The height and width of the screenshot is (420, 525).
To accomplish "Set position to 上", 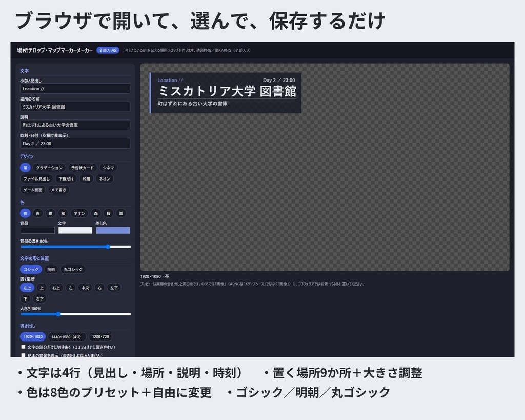I will coord(42,288).
